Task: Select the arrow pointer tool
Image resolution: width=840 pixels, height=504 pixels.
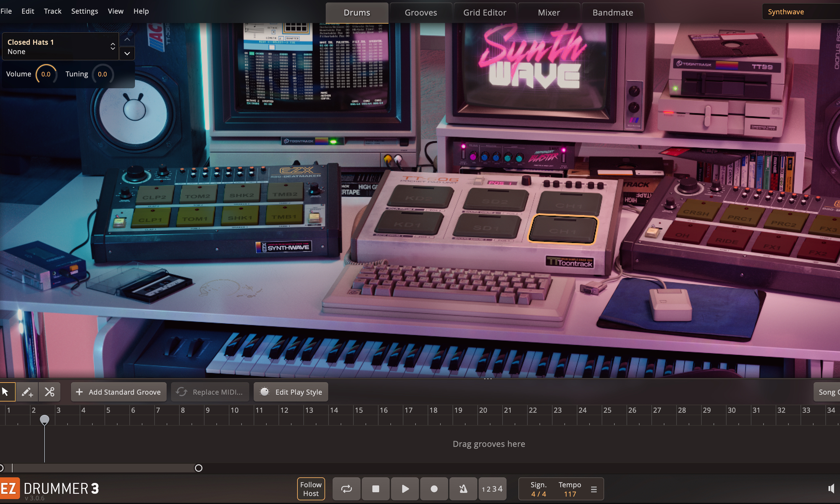Action: point(6,392)
